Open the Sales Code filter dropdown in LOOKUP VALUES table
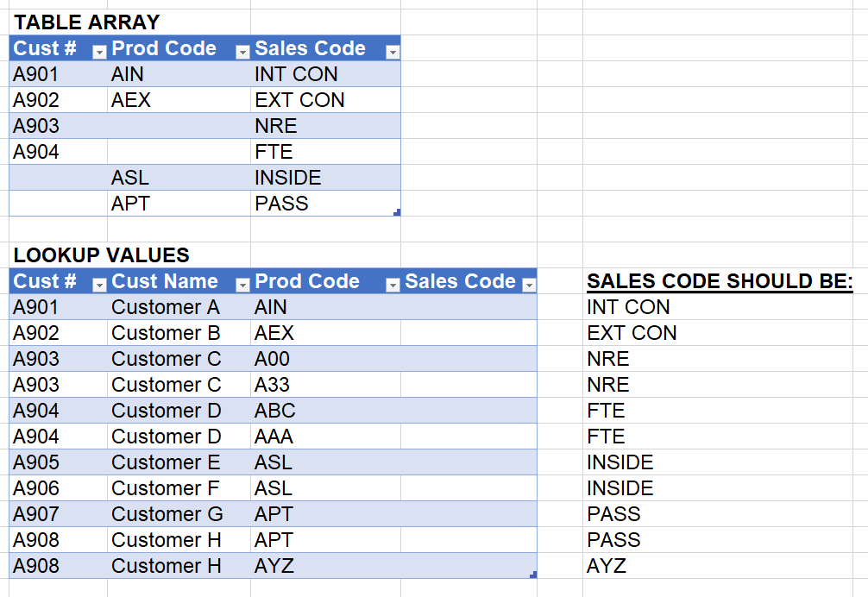The height and width of the screenshot is (597, 868). click(x=529, y=285)
